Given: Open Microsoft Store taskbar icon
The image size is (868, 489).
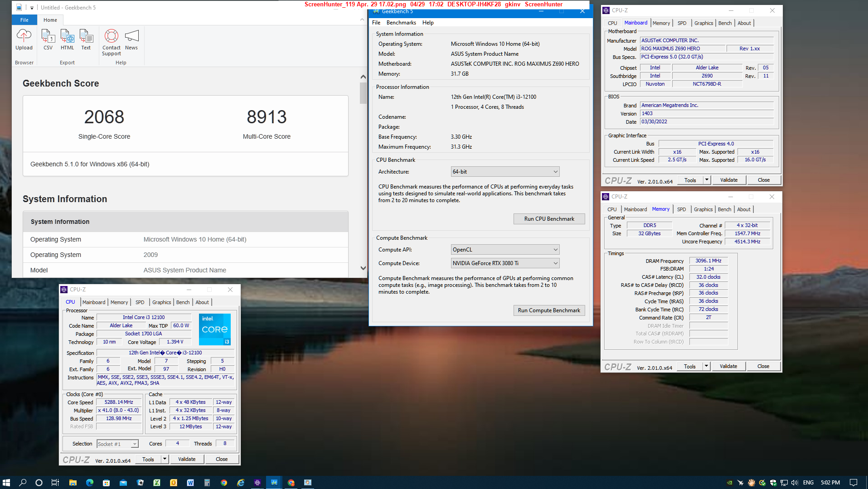Looking at the screenshot, I should (x=106, y=482).
